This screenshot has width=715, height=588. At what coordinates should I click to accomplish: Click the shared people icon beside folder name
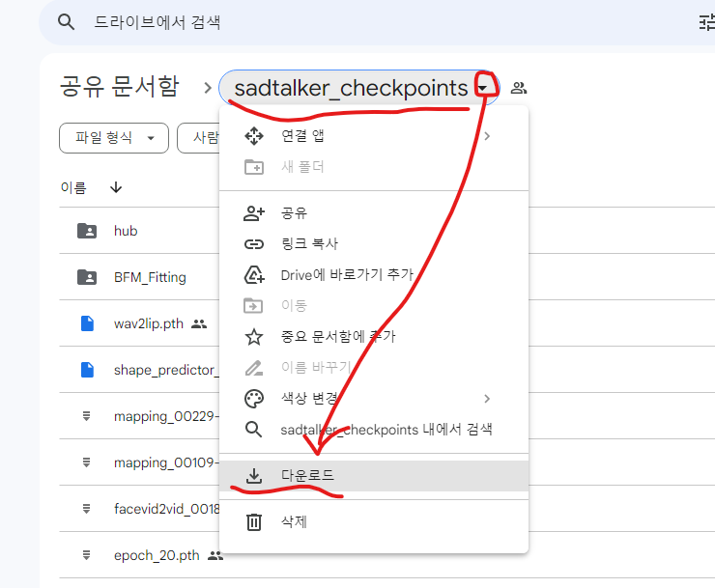point(519,88)
